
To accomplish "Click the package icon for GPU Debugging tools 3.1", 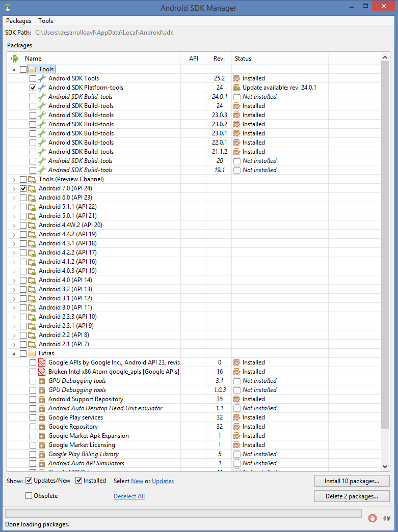I will click(x=42, y=381).
